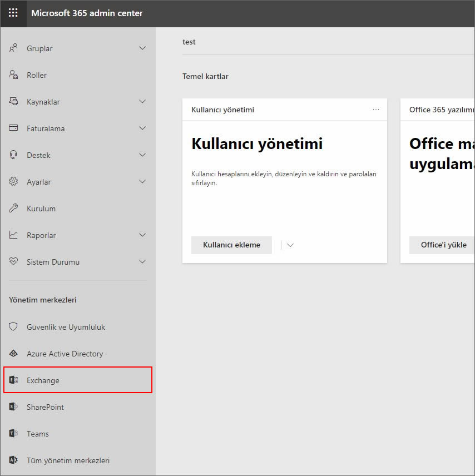Open dropdown arrow beside Kullanıcı ekleme
Image resolution: width=475 pixels, height=476 pixels.
pyautogui.click(x=290, y=245)
